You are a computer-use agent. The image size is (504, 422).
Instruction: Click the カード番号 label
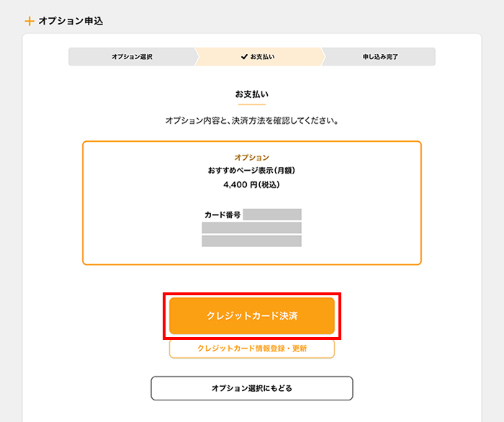click(222, 215)
